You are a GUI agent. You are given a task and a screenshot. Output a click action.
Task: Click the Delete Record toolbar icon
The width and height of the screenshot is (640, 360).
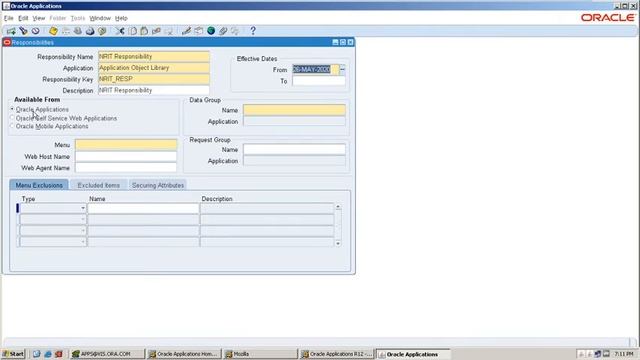[x=169, y=31]
